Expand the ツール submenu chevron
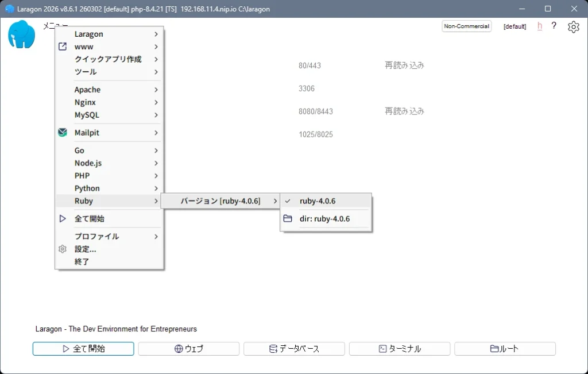 156,72
